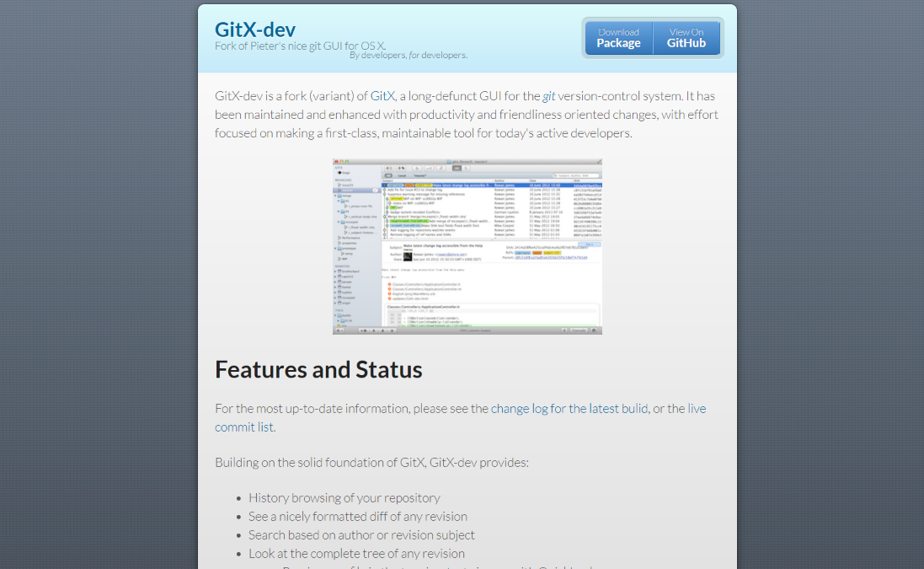Click subtitle 'Fork of Pieter's nice git GUI'
The height and width of the screenshot is (569, 924).
(301, 46)
